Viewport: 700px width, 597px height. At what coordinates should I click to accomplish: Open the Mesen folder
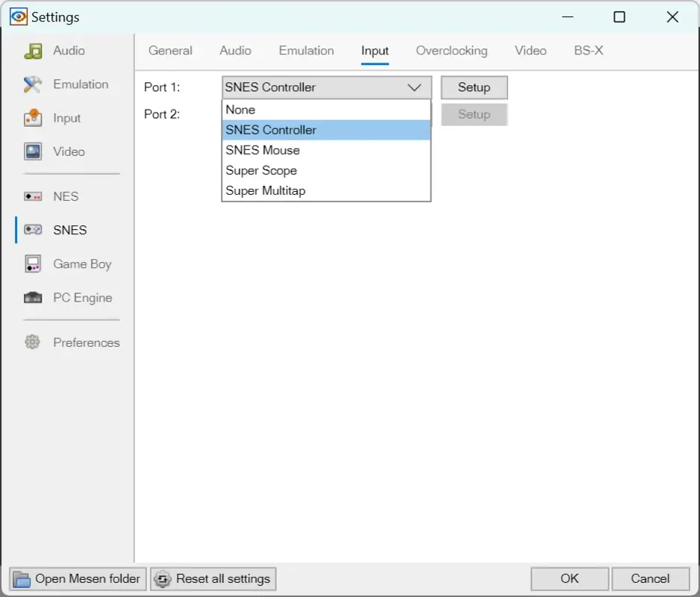coord(77,578)
